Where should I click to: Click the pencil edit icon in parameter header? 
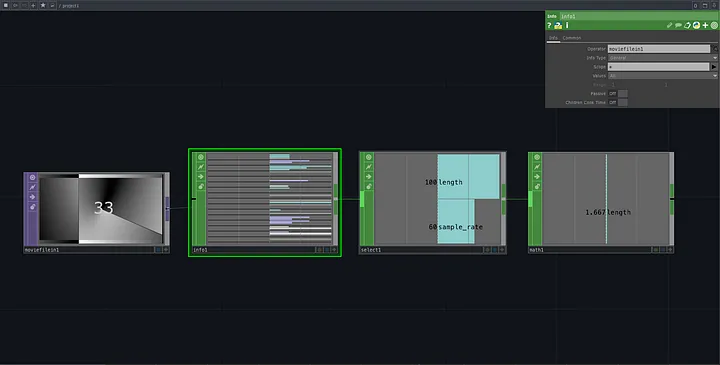(x=669, y=25)
